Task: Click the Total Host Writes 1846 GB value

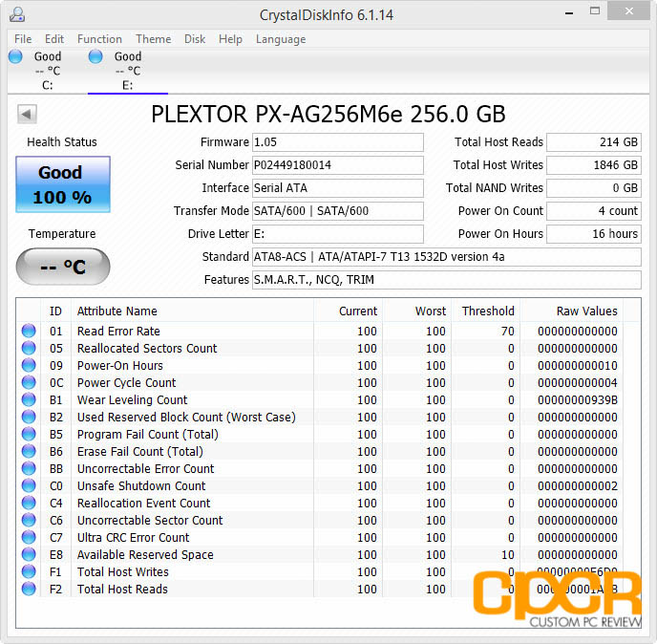Action: click(x=594, y=165)
